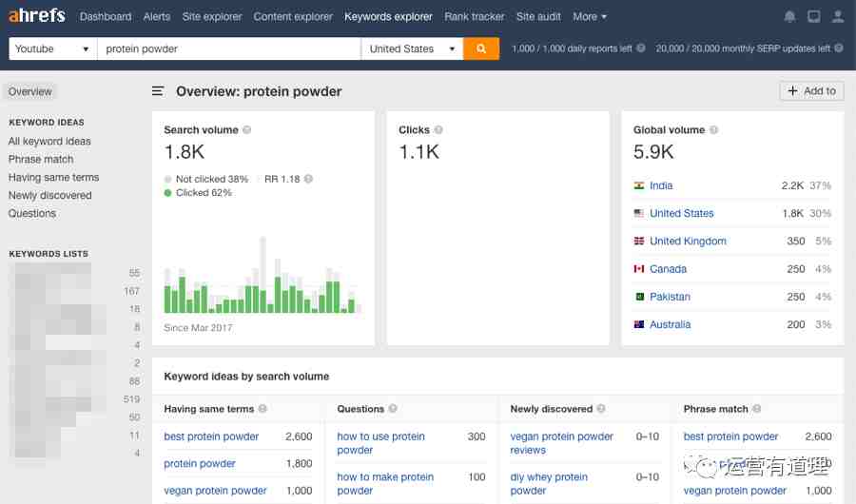The height and width of the screenshot is (504, 856).
Task: Open Newly discovered in the sidebar
Action: [x=49, y=196]
